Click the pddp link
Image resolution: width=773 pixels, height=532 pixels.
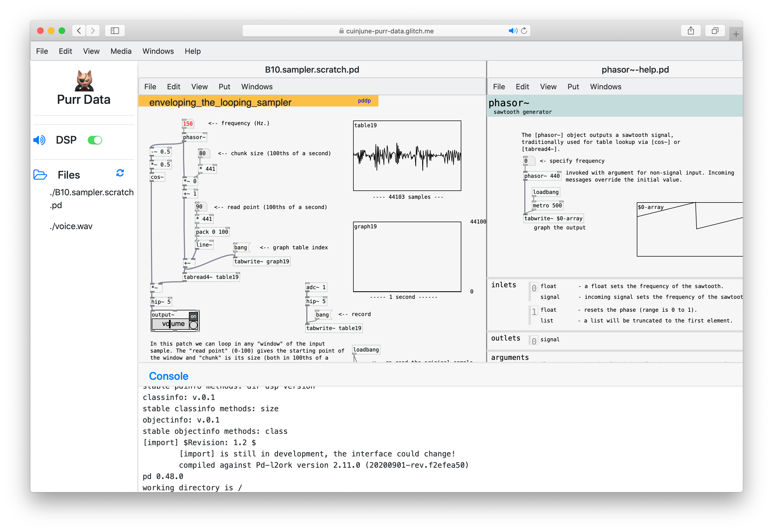364,101
